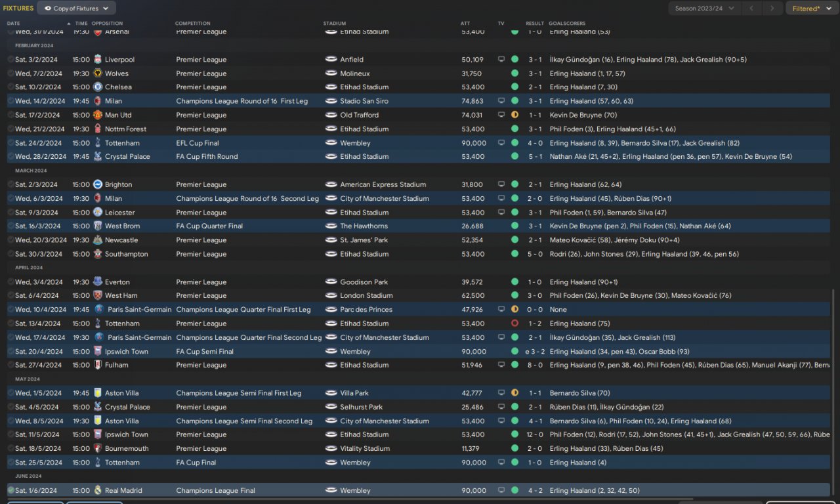Image resolution: width=840 pixels, height=504 pixels.
Task: Click the TV icon on the Man Utd fixture
Action: 501,115
